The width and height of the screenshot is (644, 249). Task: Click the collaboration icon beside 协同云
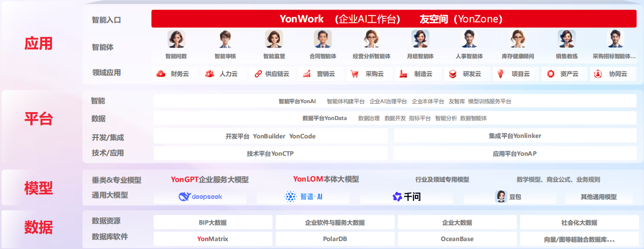(599, 74)
